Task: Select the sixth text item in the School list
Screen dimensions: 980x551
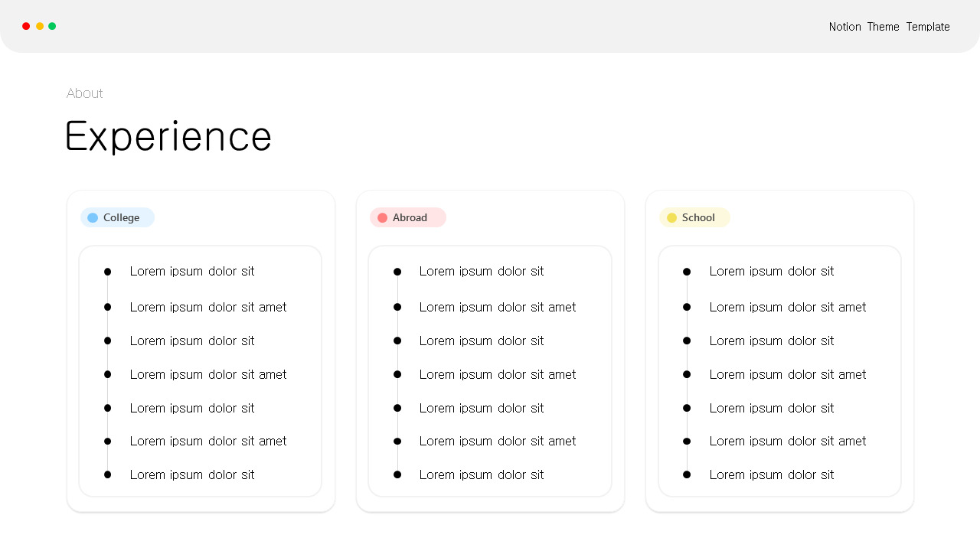Action: coord(787,441)
